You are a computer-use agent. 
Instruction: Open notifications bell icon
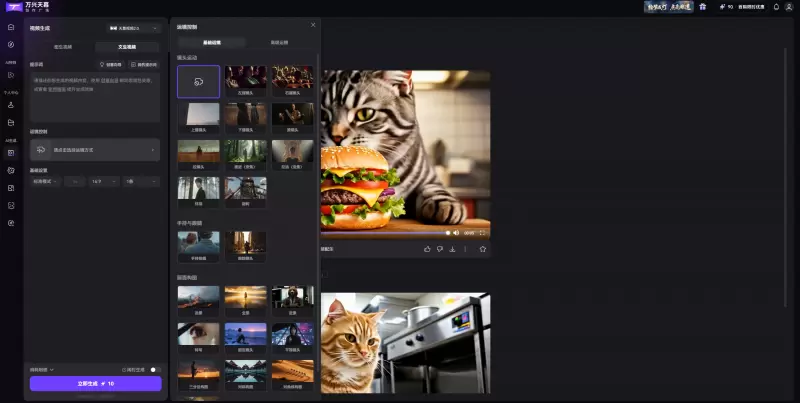point(776,6)
